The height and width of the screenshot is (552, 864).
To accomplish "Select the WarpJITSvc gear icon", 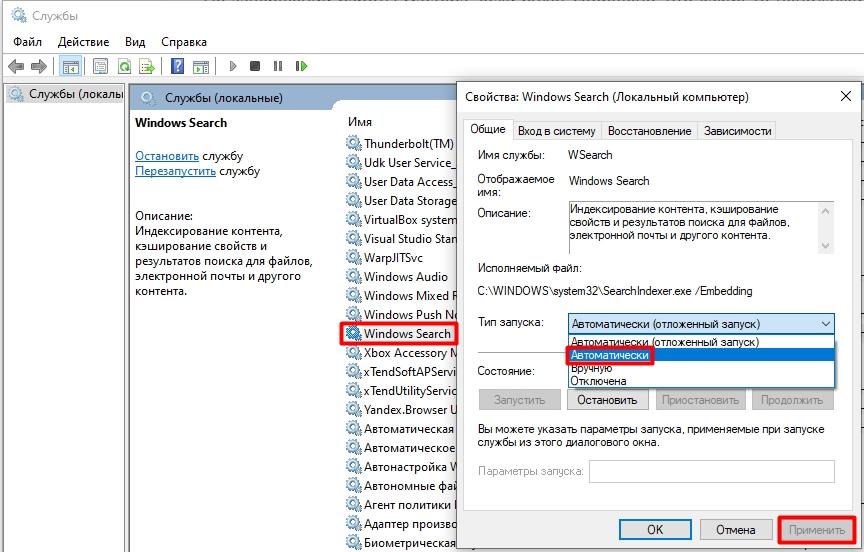I will [x=353, y=257].
